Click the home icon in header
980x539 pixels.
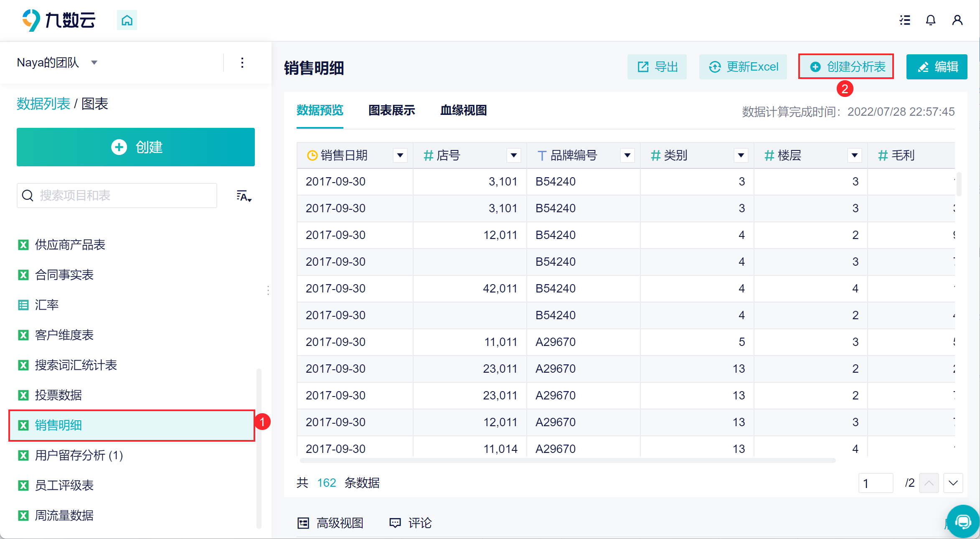point(127,20)
